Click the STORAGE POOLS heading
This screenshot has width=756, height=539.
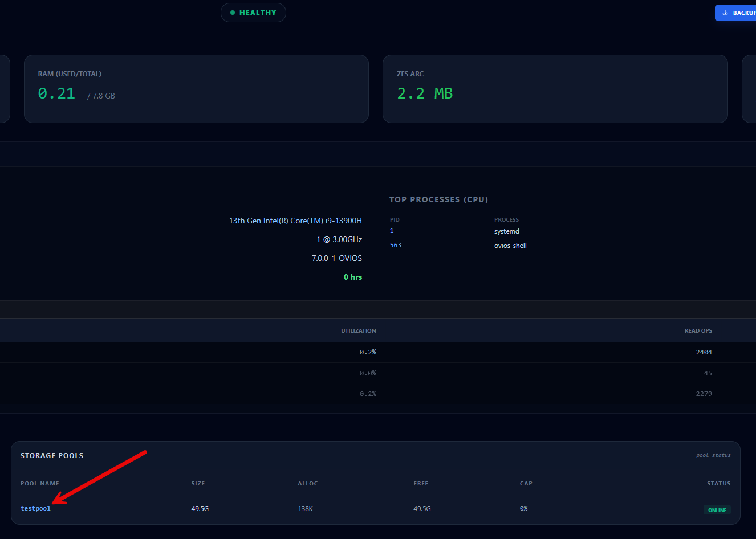pos(52,455)
